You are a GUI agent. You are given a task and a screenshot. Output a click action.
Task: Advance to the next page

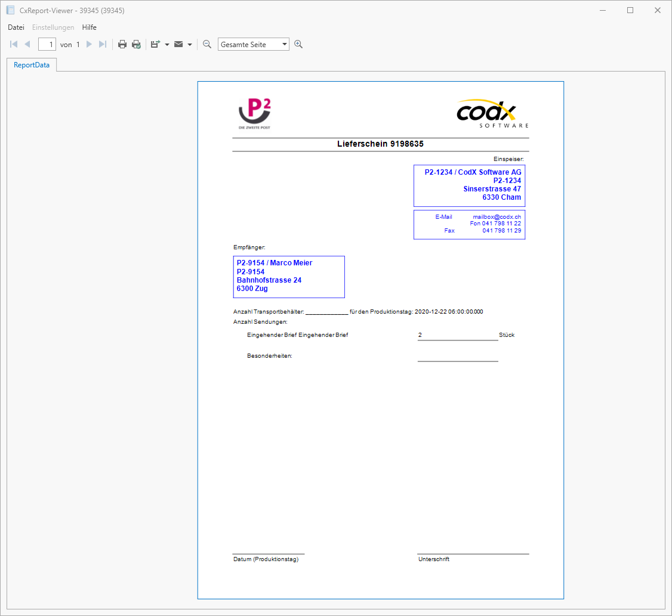89,44
